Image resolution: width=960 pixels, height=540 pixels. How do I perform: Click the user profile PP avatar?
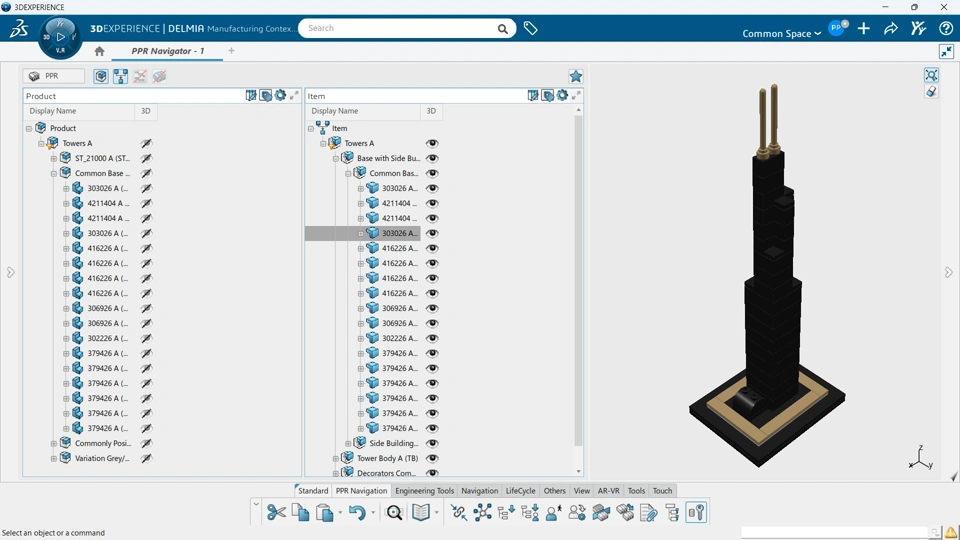click(836, 28)
